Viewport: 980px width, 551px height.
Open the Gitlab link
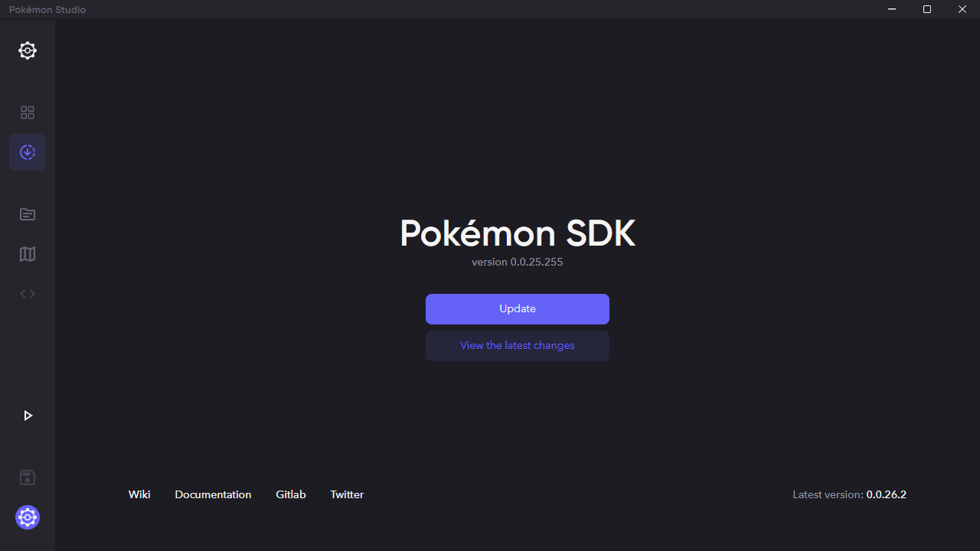coord(291,494)
